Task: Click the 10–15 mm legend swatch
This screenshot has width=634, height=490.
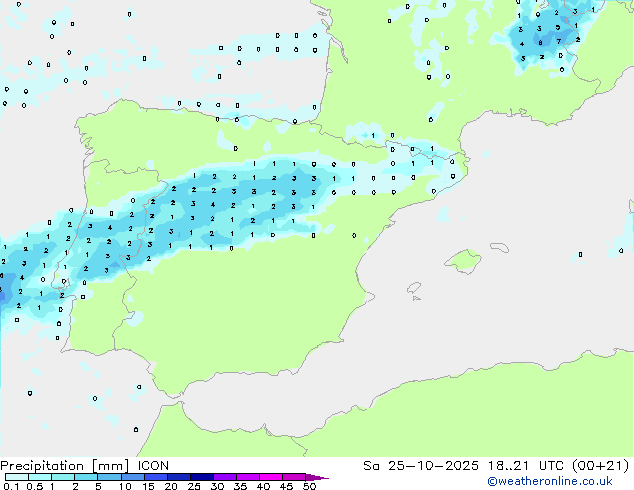Action: click(132, 477)
